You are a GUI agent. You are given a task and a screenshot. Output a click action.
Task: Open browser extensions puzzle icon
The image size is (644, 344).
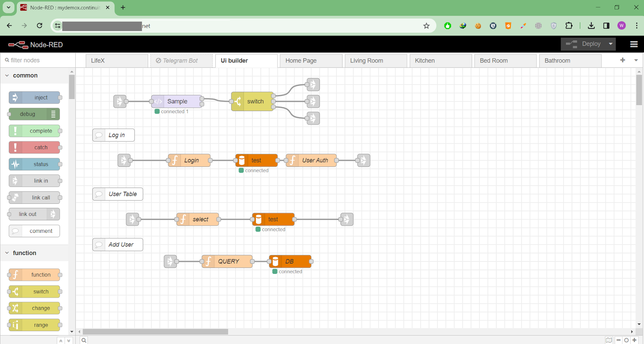coord(569,26)
